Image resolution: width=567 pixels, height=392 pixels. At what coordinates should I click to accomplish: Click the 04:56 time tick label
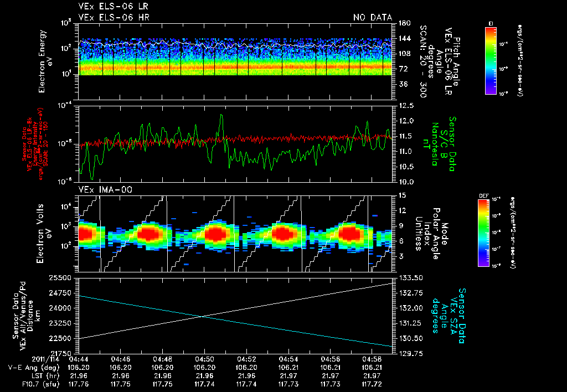330,359
